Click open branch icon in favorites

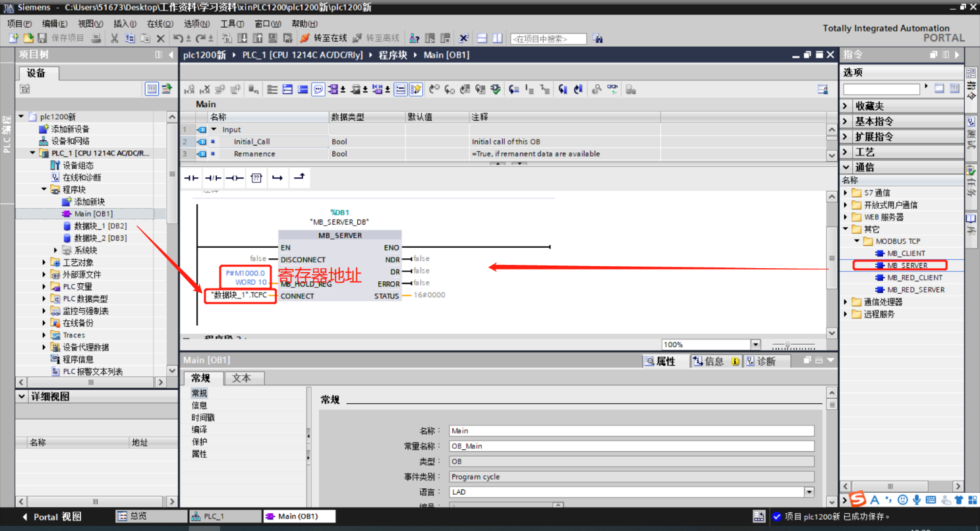pos(277,178)
